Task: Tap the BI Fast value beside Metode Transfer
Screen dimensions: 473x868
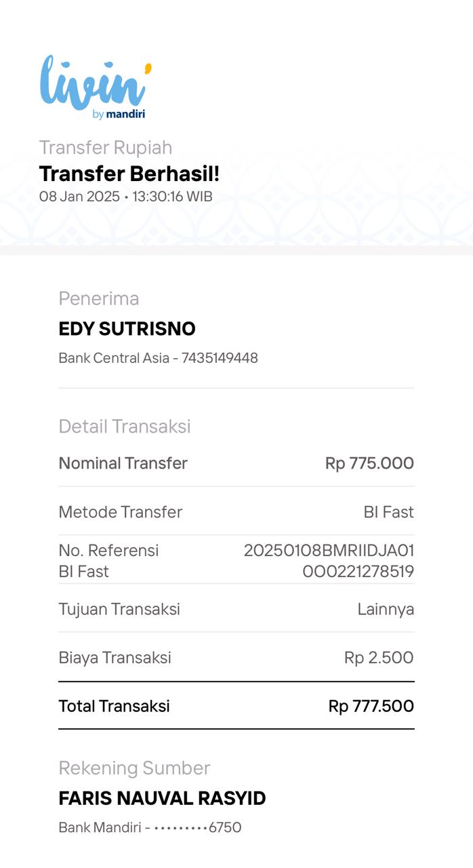Action: (x=388, y=512)
